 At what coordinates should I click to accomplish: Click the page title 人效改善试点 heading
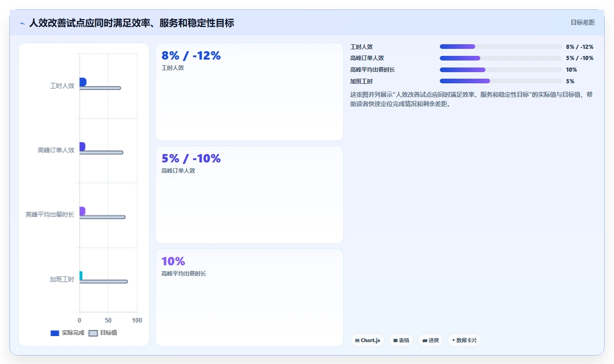131,23
